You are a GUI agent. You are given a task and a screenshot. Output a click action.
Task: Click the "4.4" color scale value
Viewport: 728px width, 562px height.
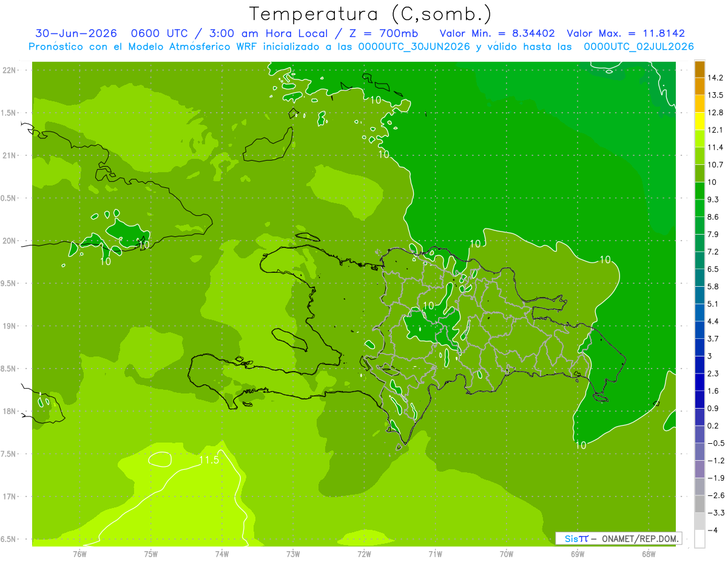[x=713, y=321]
